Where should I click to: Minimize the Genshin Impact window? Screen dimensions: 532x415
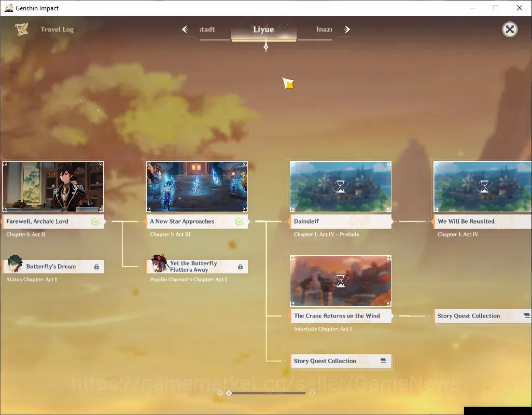tap(472, 8)
